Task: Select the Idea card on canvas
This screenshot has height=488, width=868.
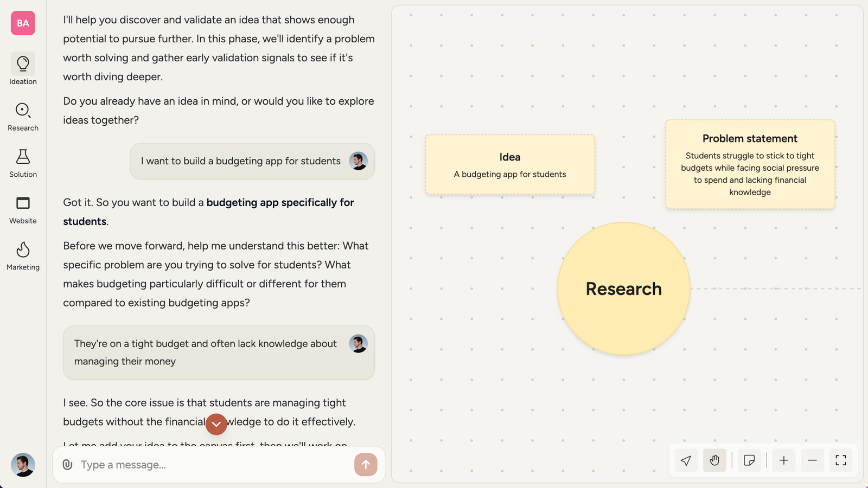Action: 510,165
